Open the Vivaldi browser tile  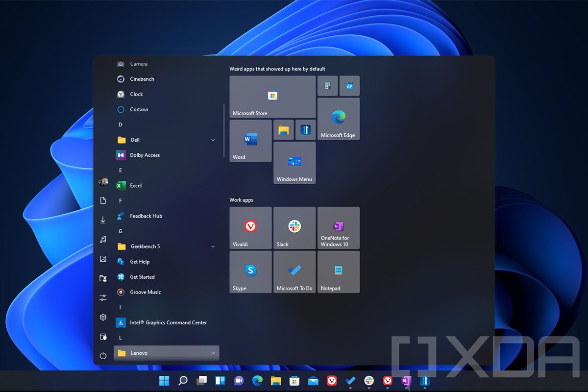pos(250,228)
